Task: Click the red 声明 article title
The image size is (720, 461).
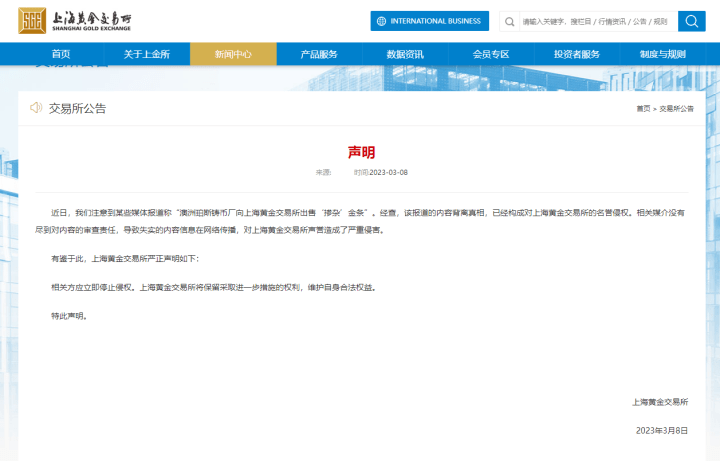Action: point(361,152)
